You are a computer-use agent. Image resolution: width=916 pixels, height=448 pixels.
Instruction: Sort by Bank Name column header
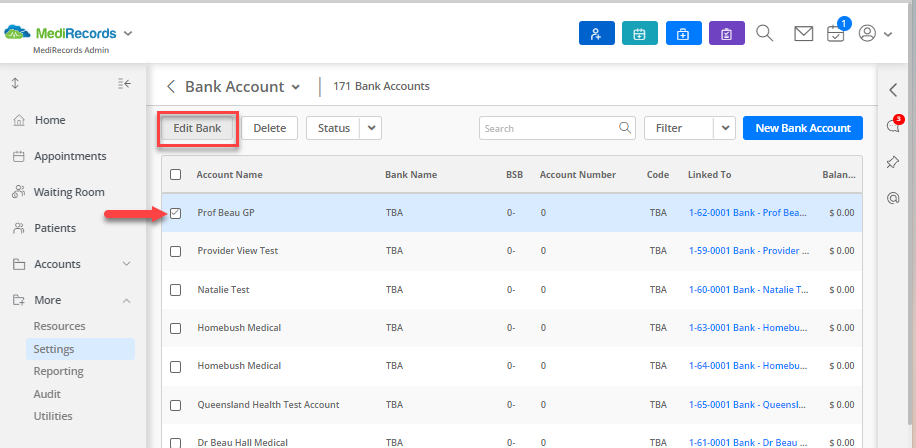[411, 175]
